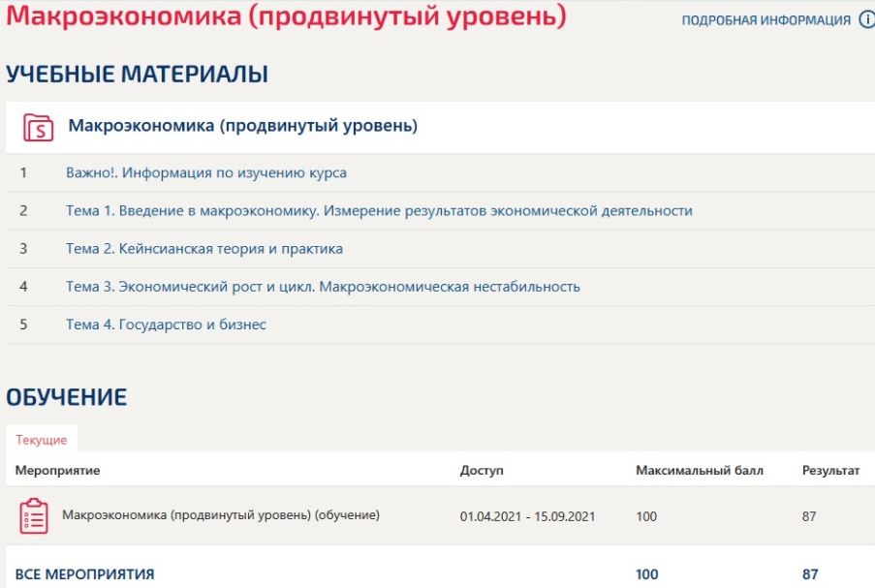This screenshot has width=875, height=588.
Task: Open Макроэкономика (продвинутый уровень) (обучение) activity
Action: [220, 515]
